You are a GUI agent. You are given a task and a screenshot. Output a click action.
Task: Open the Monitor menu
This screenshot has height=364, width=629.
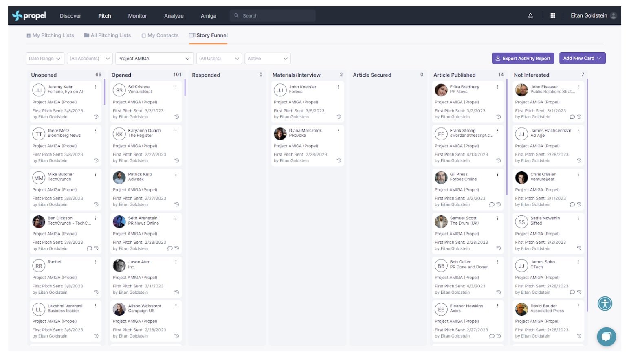pos(138,15)
